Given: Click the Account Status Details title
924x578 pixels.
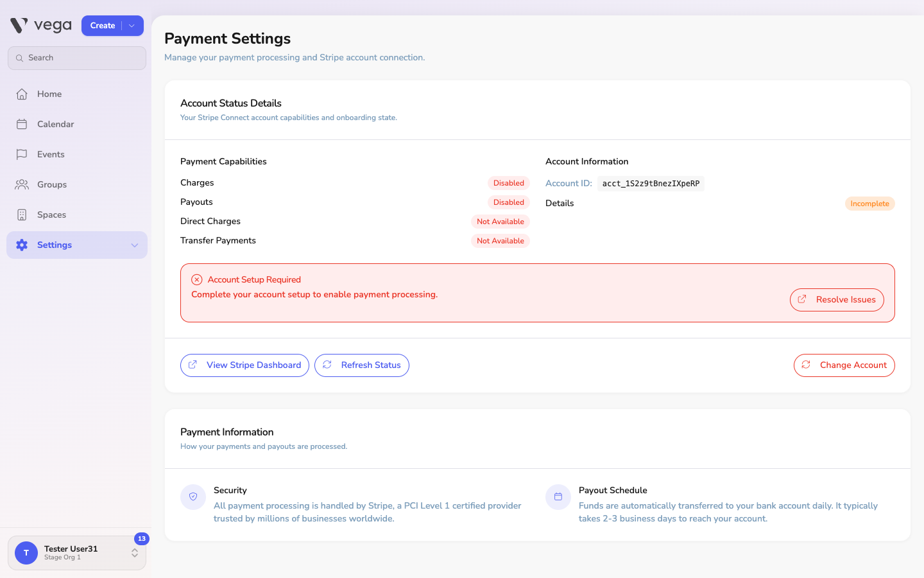Looking at the screenshot, I should tap(231, 103).
